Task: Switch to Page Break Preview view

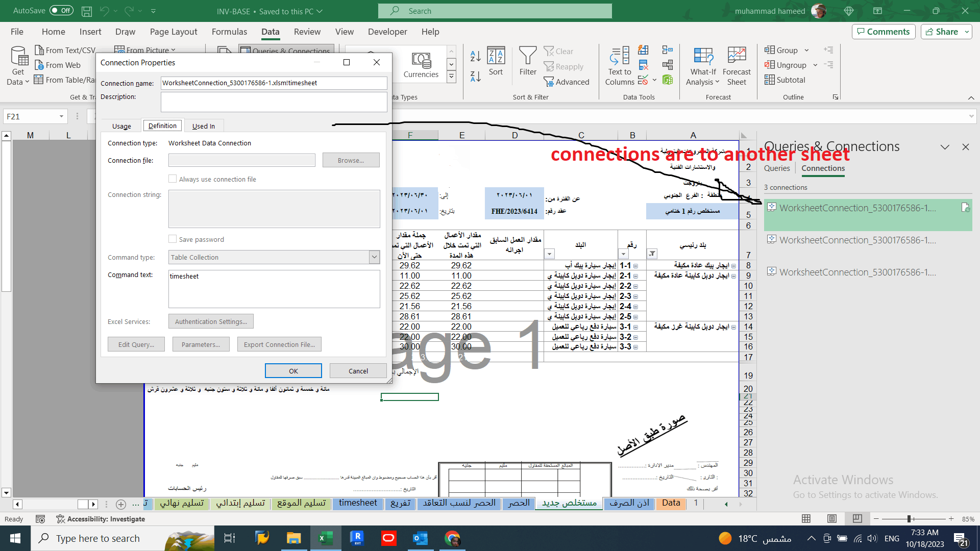Action: pyautogui.click(x=857, y=519)
